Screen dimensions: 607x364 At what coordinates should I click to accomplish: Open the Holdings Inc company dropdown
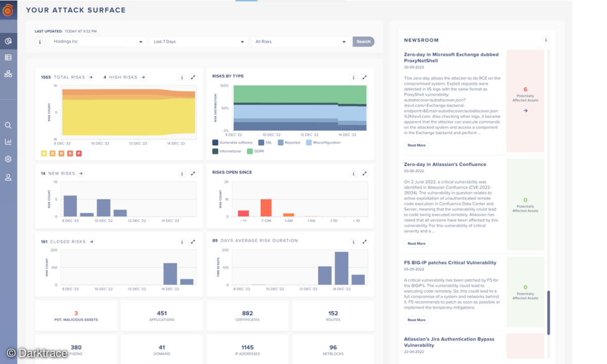[98, 41]
